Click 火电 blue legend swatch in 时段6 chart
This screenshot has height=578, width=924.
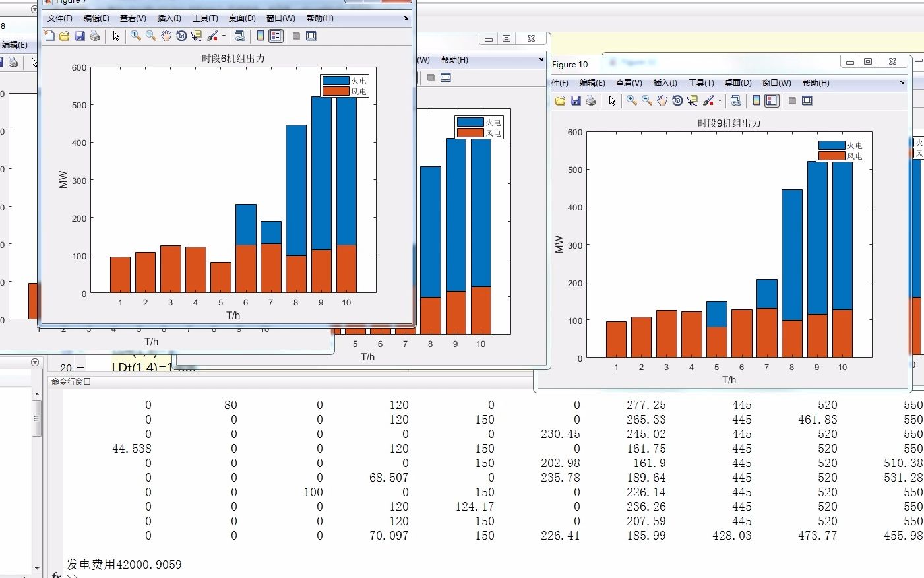336,80
